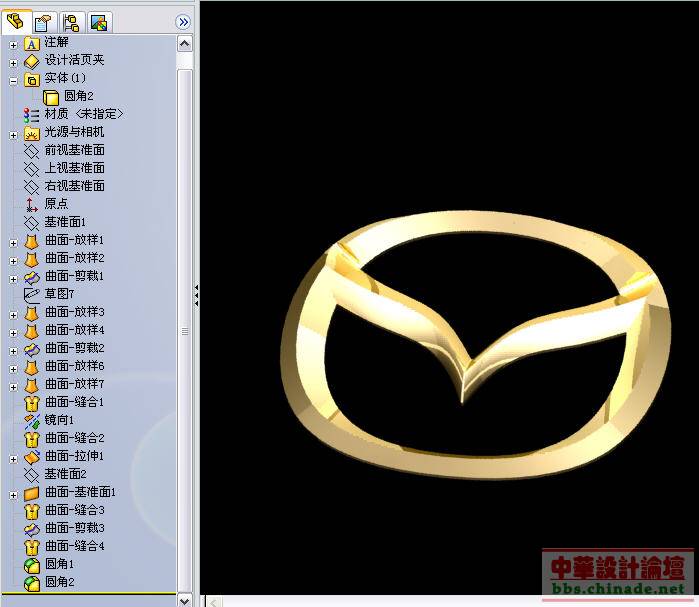Click the 注解 annotation icon
The height and width of the screenshot is (607, 699).
point(32,44)
